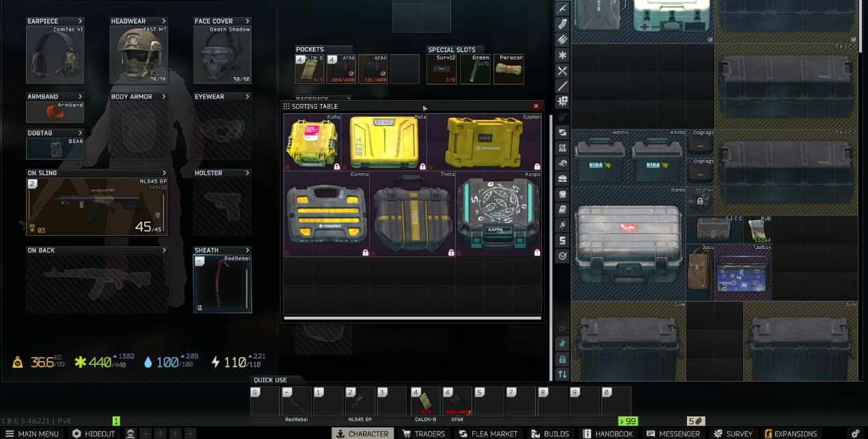The height and width of the screenshot is (439, 868).
Task: Expand the Eyewear slot arrow
Action: 247,96
